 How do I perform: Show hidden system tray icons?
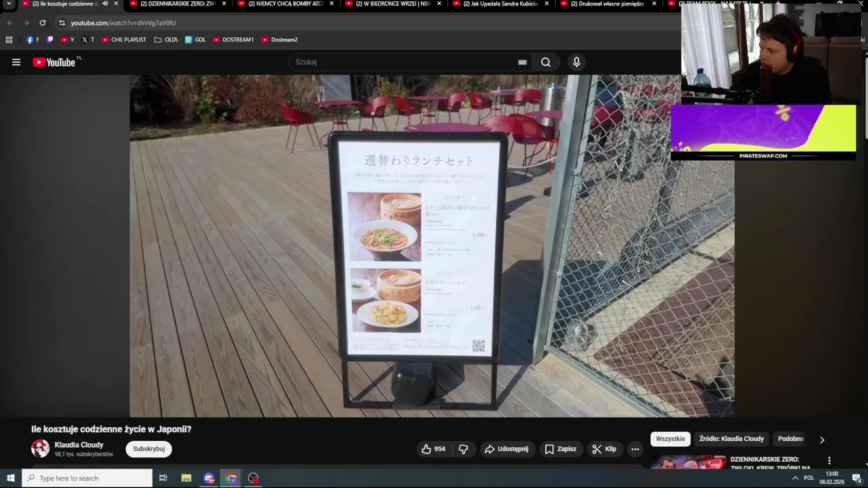coord(795,478)
